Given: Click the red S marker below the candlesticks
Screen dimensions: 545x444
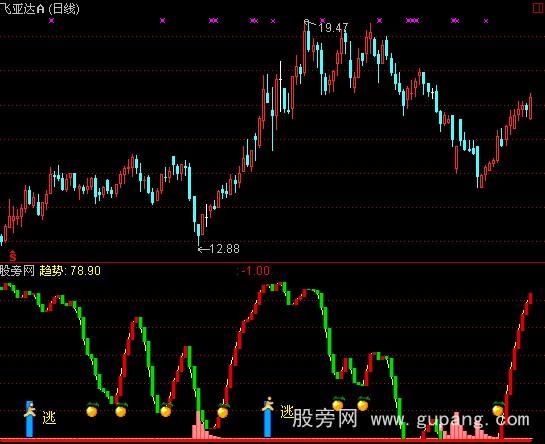Looking at the screenshot, I should click(x=13, y=256).
